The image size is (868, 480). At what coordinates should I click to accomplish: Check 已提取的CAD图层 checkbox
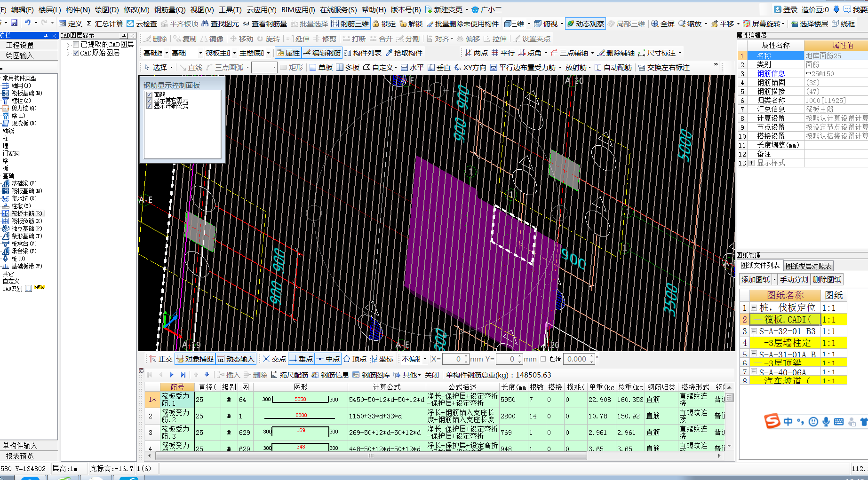point(76,45)
